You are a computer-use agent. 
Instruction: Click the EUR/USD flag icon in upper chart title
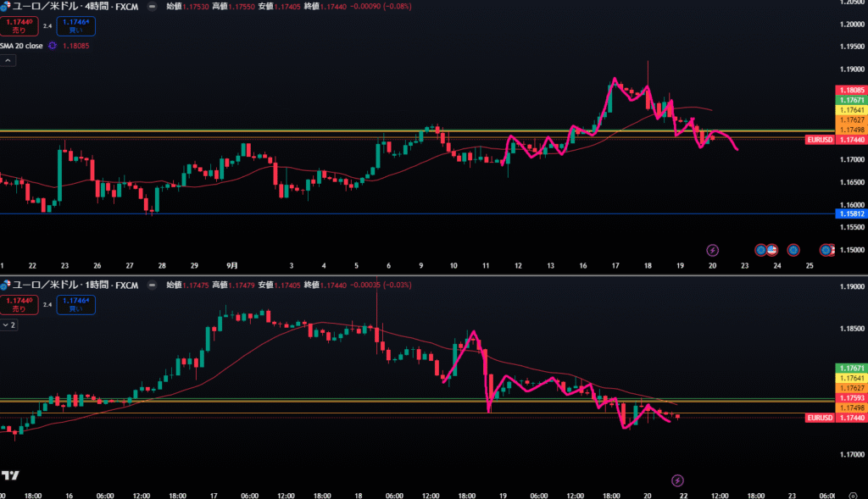[4, 6]
